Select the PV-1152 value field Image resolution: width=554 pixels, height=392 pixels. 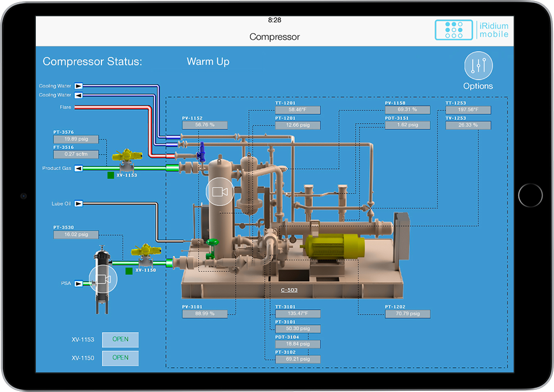205,125
